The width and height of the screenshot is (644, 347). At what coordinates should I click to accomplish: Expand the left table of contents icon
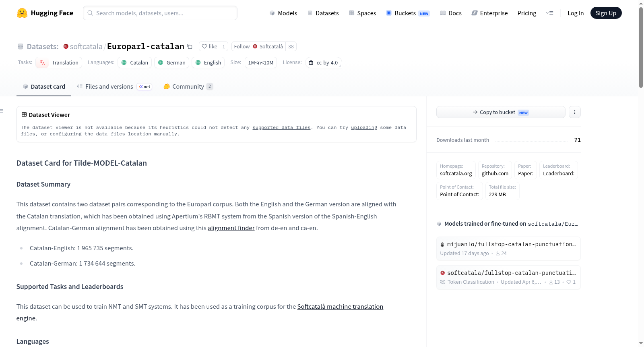tap(2, 111)
